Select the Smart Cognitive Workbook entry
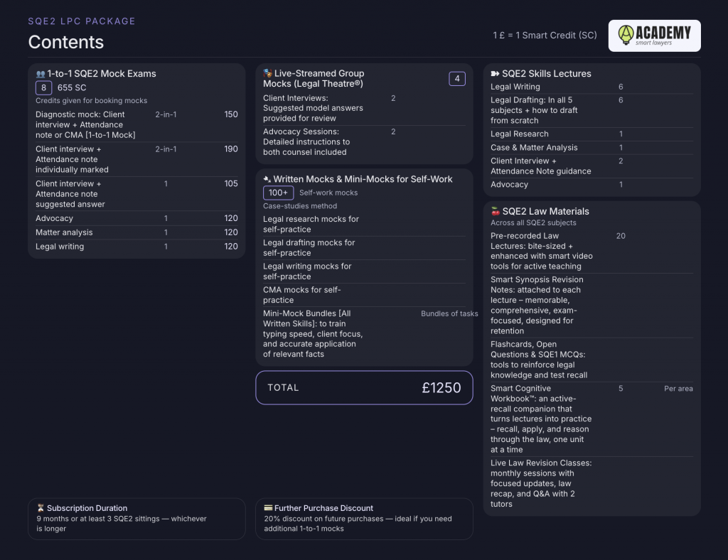This screenshot has width=728, height=560. (x=591, y=419)
